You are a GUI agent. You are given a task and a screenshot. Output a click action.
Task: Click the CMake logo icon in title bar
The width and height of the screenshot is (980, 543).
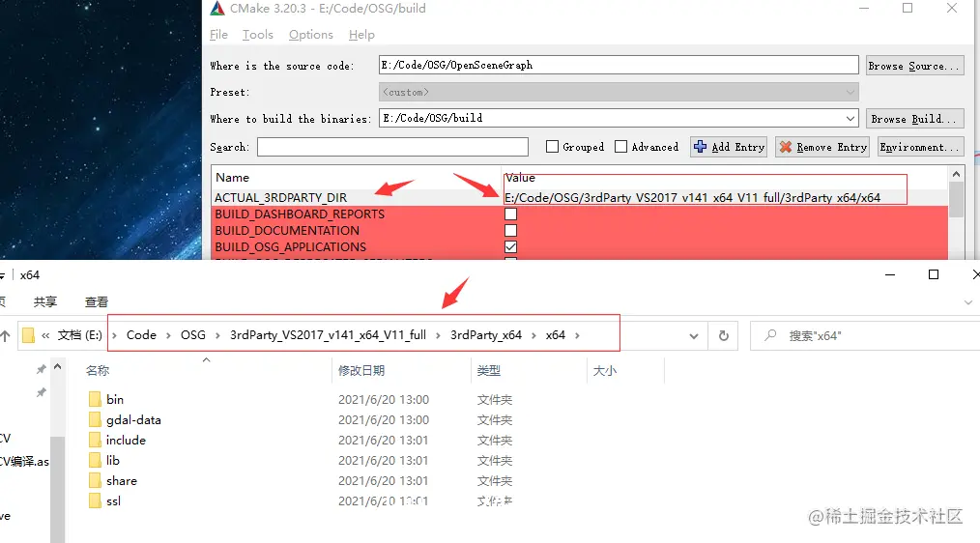click(x=216, y=8)
